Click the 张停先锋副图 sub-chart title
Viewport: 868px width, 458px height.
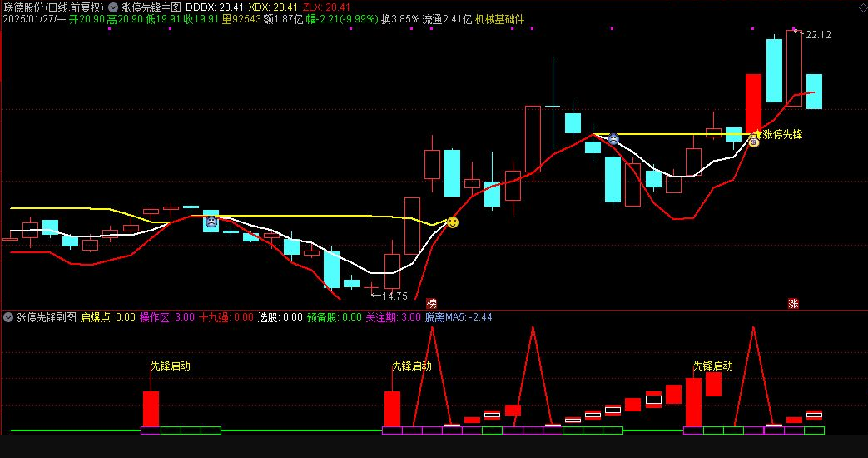46,317
